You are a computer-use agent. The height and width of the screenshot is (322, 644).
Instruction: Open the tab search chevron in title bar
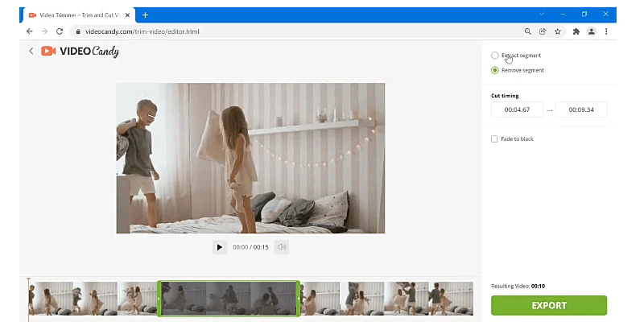541,14
